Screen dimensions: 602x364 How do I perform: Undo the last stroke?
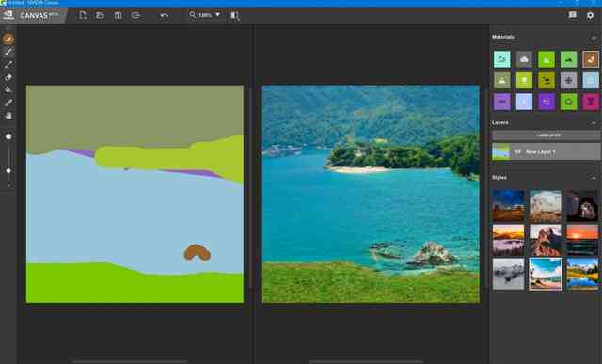165,15
